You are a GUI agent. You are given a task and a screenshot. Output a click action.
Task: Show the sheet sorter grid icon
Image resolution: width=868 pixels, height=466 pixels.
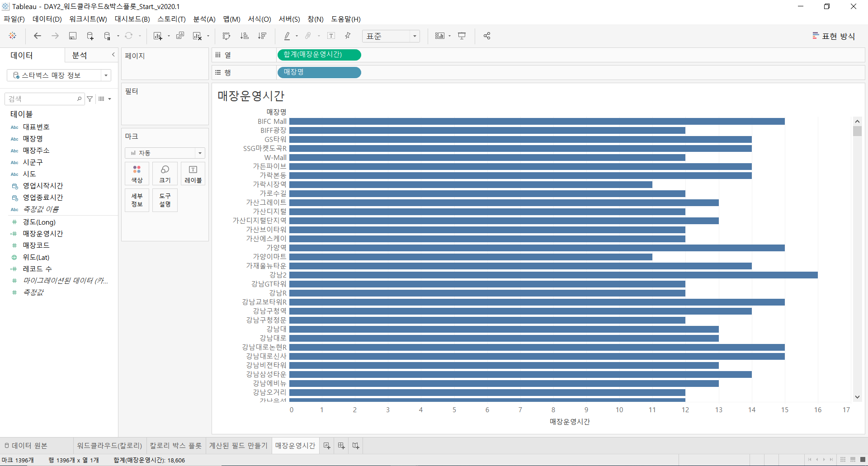843,460
